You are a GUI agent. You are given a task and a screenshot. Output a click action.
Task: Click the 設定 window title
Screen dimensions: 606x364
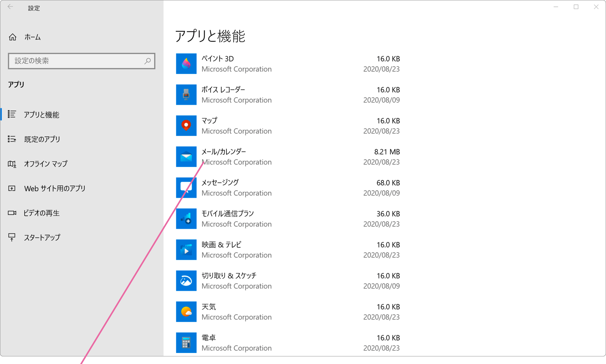tap(34, 8)
